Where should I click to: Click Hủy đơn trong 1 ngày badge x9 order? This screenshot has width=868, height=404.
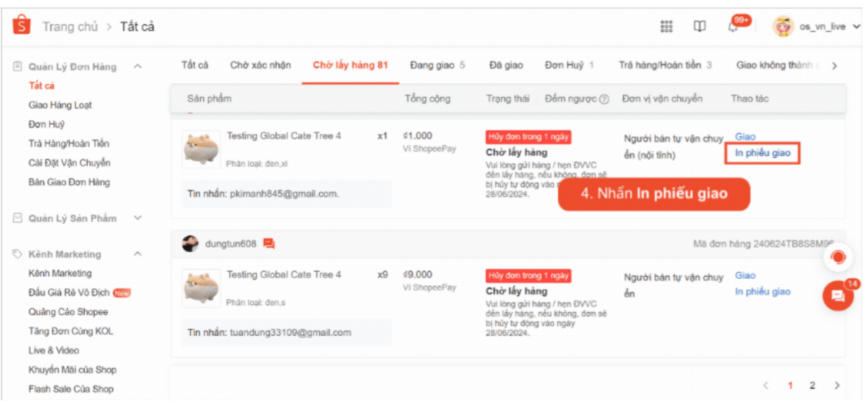click(528, 276)
